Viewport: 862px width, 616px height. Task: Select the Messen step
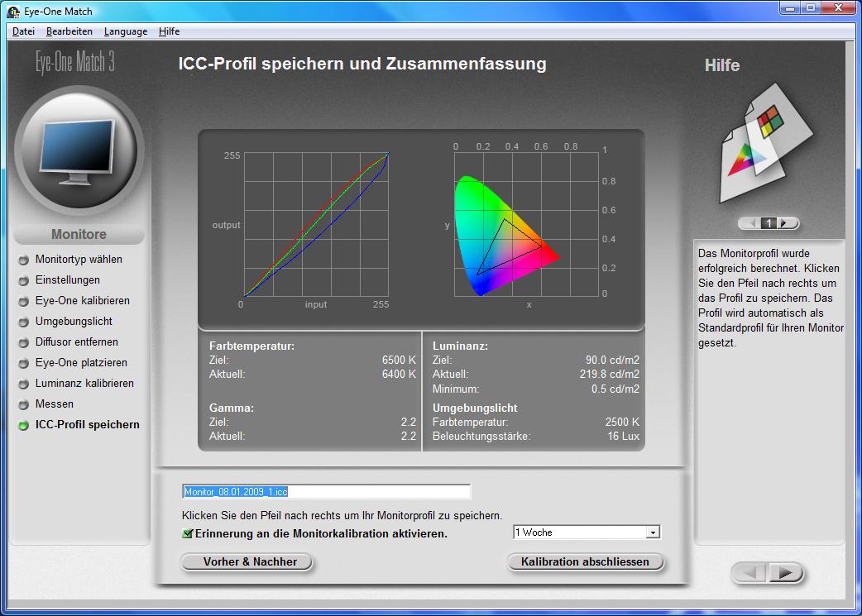(54, 404)
